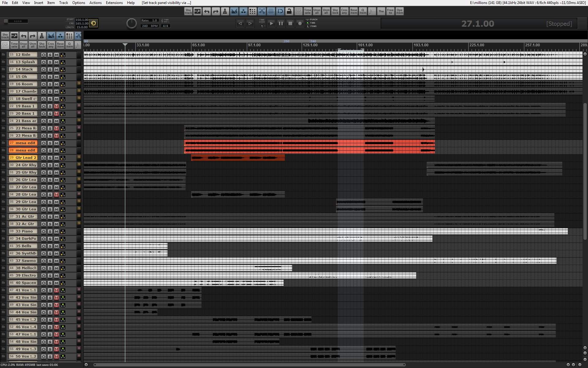Click the 'Time sele' button in the top toolbar
Viewport: 588px width, 368px height.
(x=307, y=11)
